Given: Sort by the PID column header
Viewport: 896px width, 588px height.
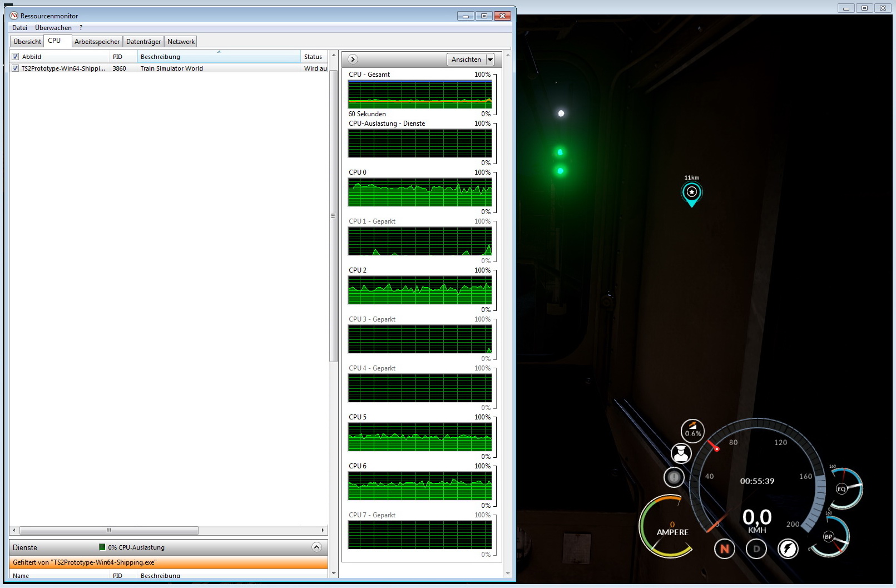Looking at the screenshot, I should point(123,57).
